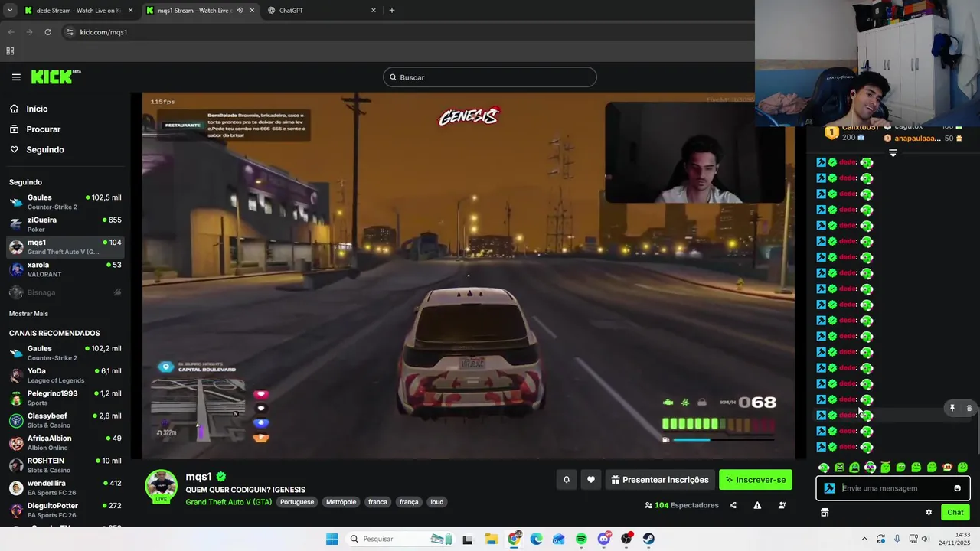Click the Metrópole tag
This screenshot has height=551, width=980.
[341, 502]
